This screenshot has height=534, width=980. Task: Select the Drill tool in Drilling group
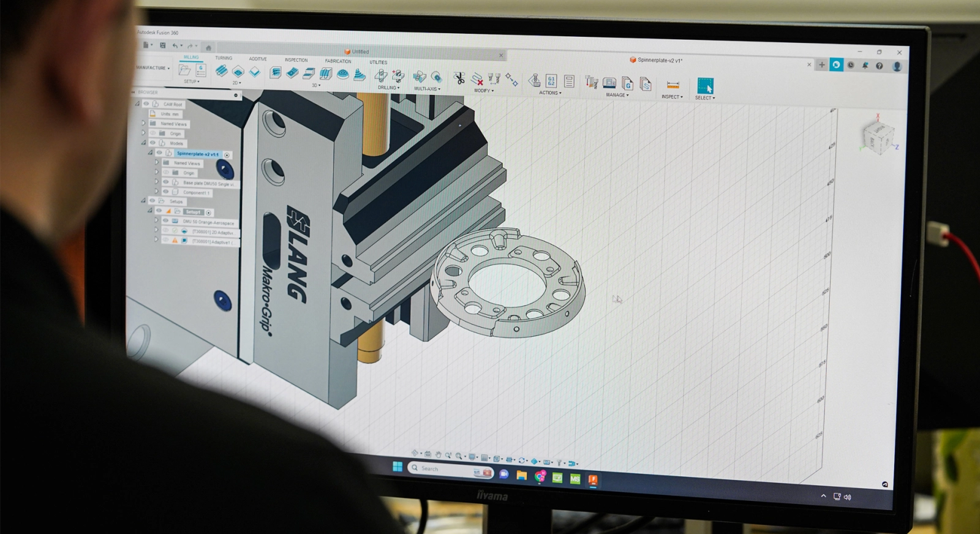pyautogui.click(x=381, y=76)
